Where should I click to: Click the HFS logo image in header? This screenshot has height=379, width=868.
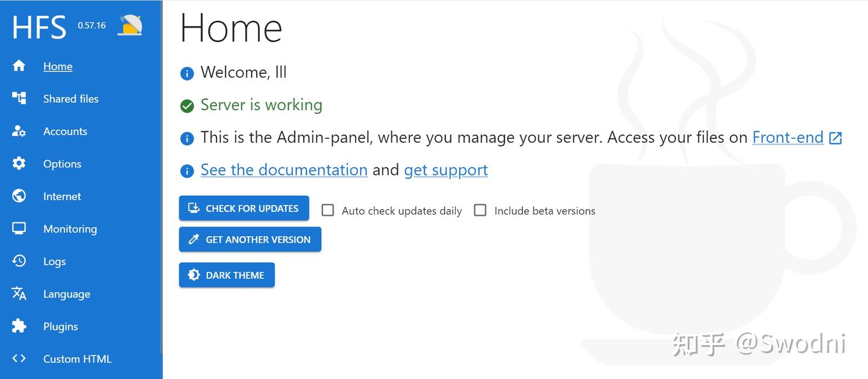130,25
